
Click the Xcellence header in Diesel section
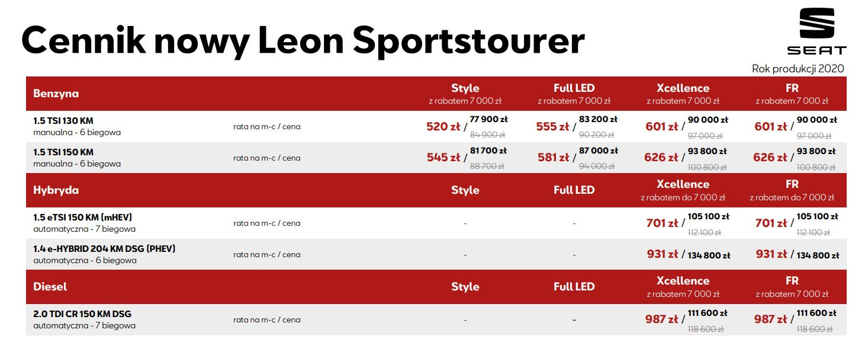click(683, 281)
